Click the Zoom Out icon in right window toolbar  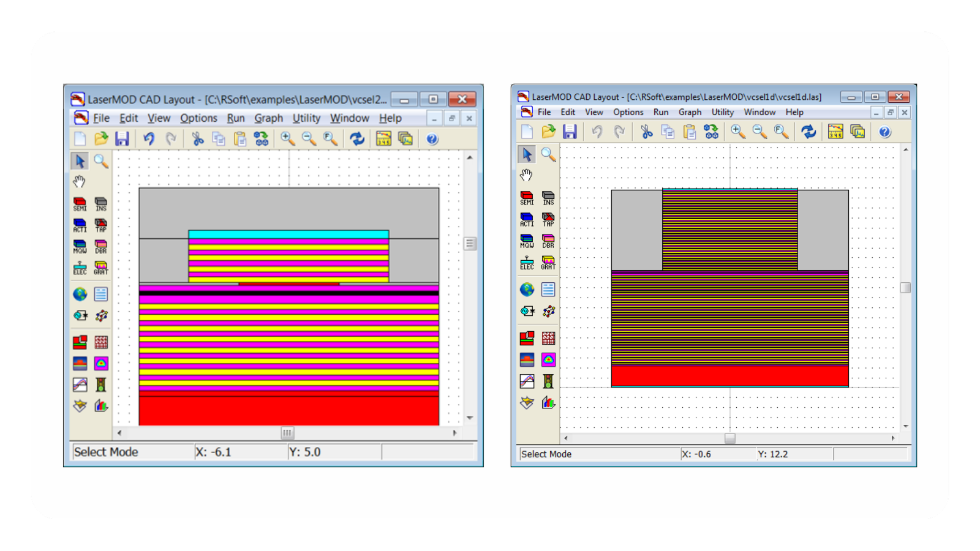(759, 132)
